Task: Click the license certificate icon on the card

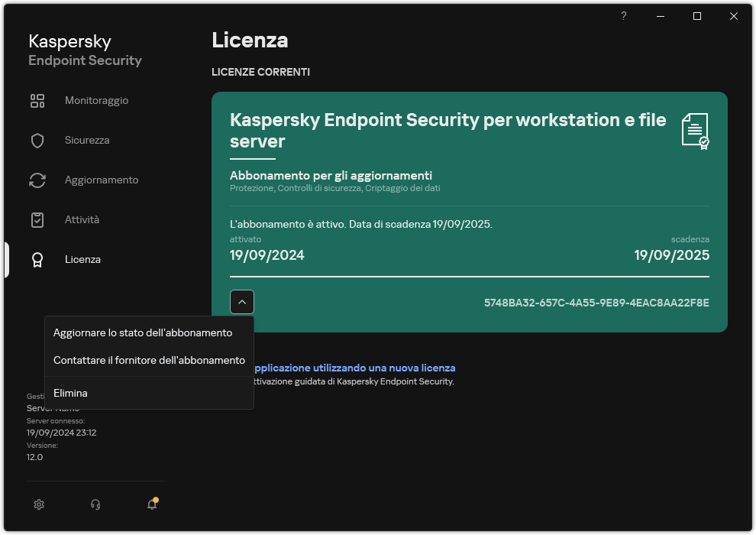Action: [x=695, y=131]
